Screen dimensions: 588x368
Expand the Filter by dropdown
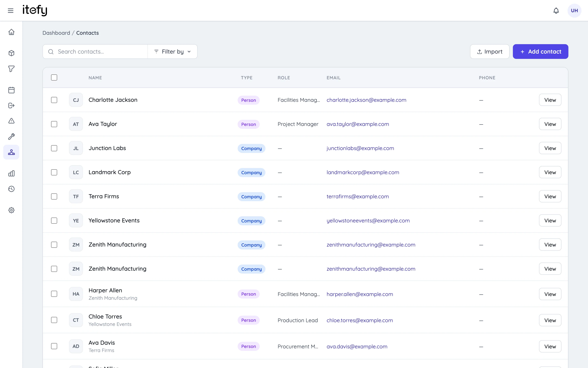(x=173, y=52)
